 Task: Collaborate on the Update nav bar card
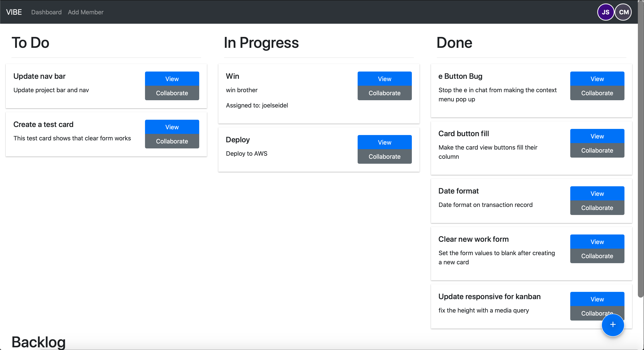[172, 93]
